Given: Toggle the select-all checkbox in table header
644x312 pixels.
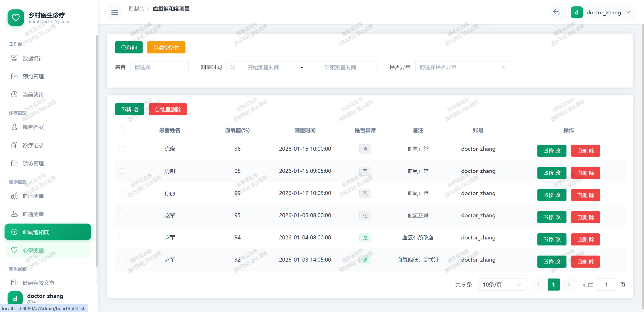Looking at the screenshot, I should pyautogui.click(x=122, y=130).
